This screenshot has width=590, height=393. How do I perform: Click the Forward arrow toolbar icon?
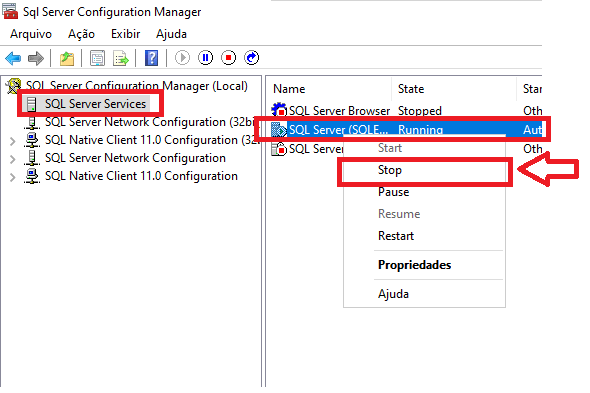(x=36, y=58)
